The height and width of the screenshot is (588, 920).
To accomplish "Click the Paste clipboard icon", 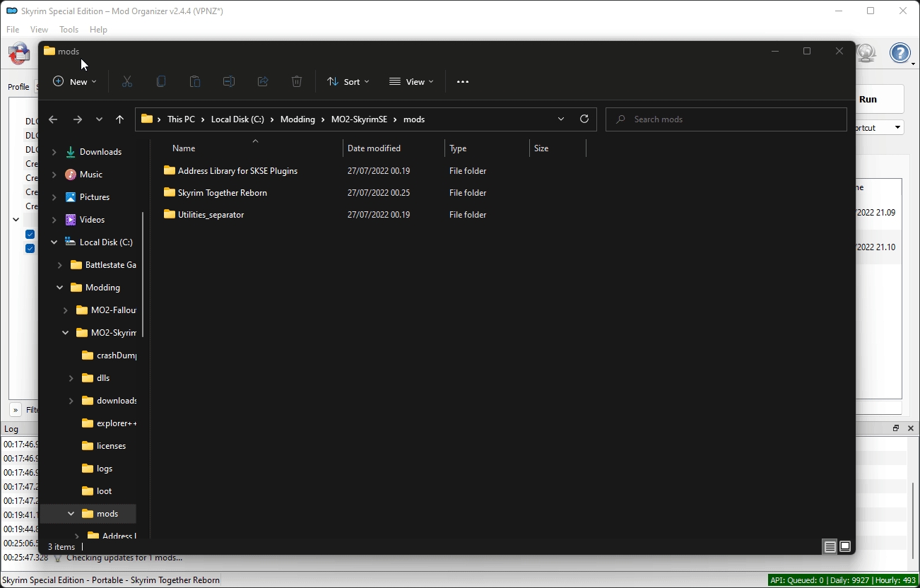I will [x=195, y=82].
